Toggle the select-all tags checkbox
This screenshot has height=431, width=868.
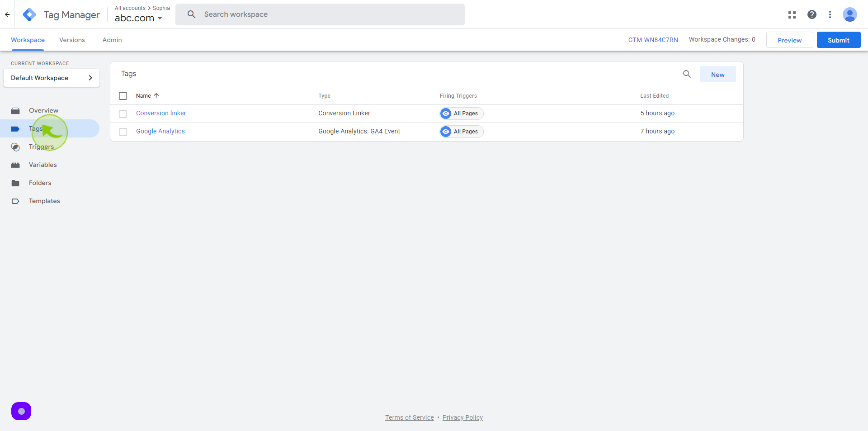click(123, 96)
